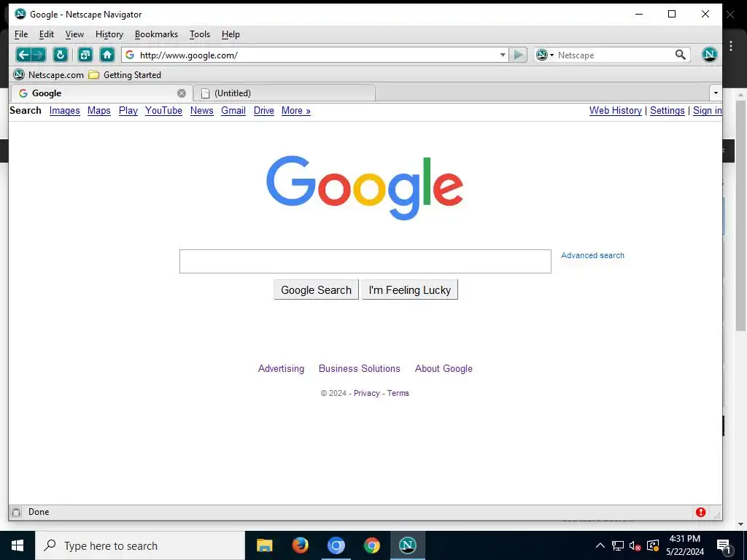Launch Firefox from the taskbar

click(300, 545)
